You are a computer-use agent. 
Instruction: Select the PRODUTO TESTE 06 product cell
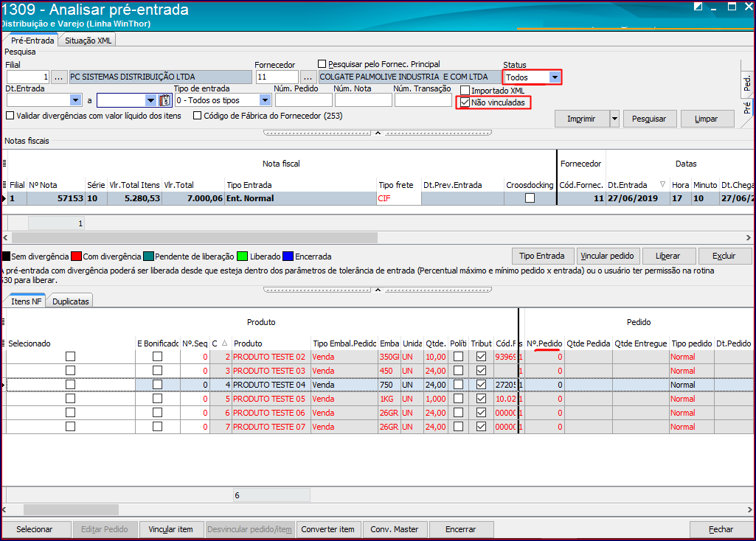[271, 412]
